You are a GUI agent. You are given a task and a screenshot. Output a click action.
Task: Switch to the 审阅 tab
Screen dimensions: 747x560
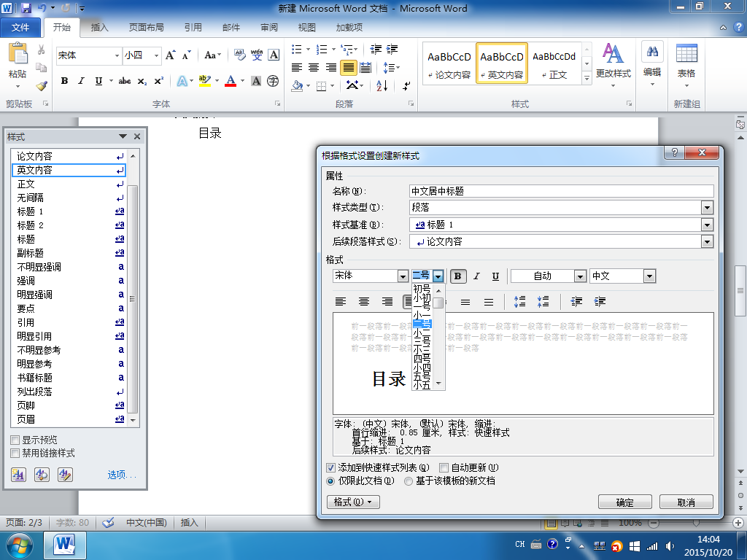click(x=269, y=27)
